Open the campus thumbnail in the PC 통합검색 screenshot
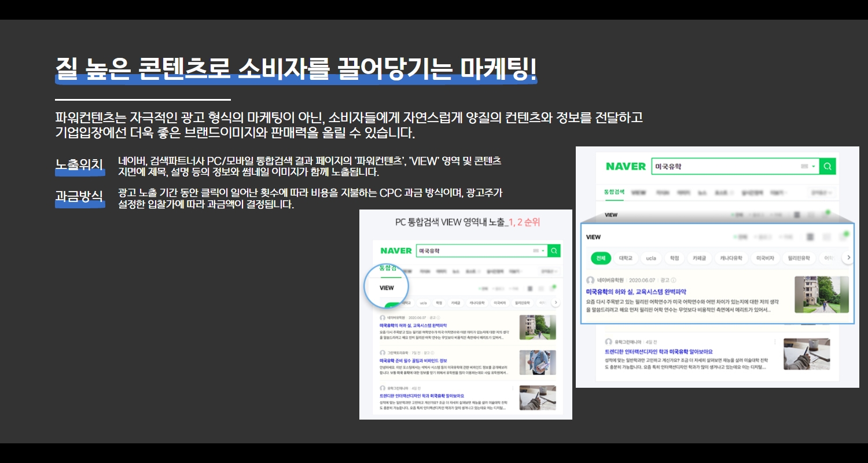 click(538, 327)
